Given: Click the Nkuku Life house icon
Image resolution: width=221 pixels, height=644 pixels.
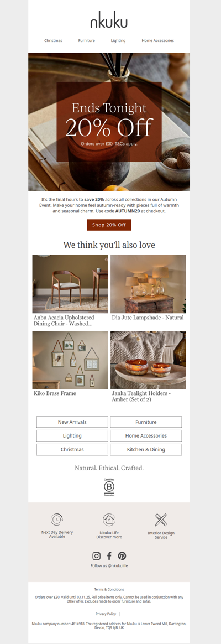Looking at the screenshot, I should (109, 520).
